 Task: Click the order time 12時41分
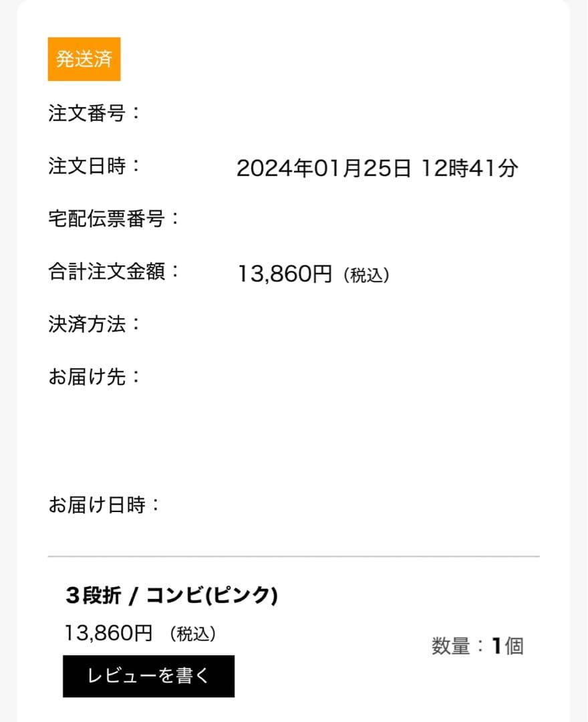coord(469,169)
